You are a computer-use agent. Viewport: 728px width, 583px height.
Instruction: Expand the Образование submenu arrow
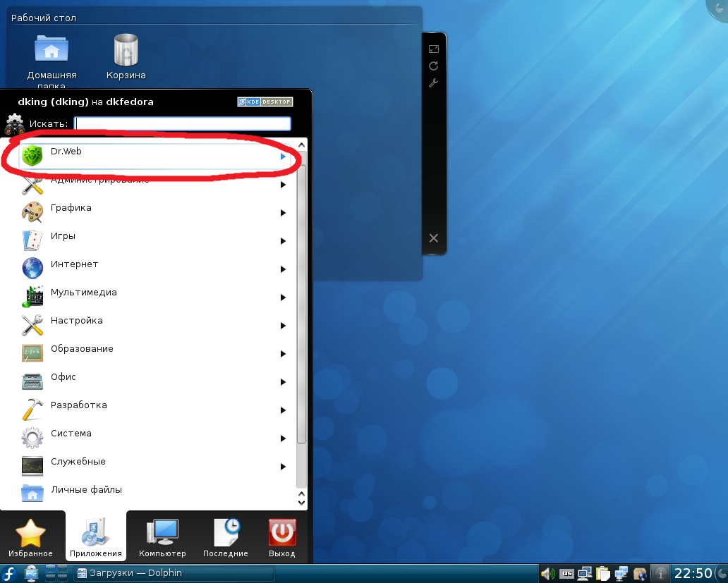pos(283,354)
